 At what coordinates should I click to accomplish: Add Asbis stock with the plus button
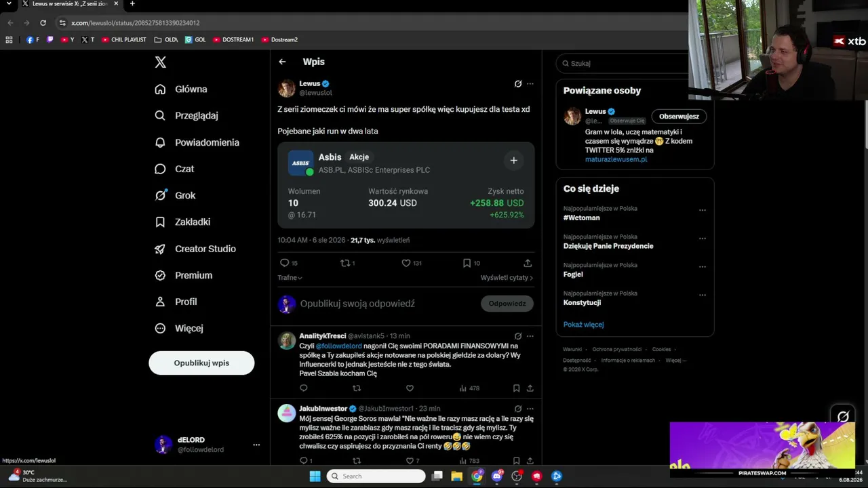point(513,161)
